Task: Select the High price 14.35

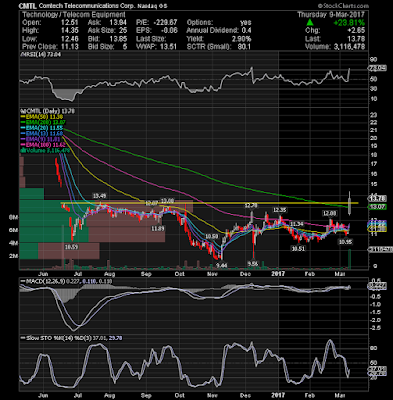Action: point(71,31)
